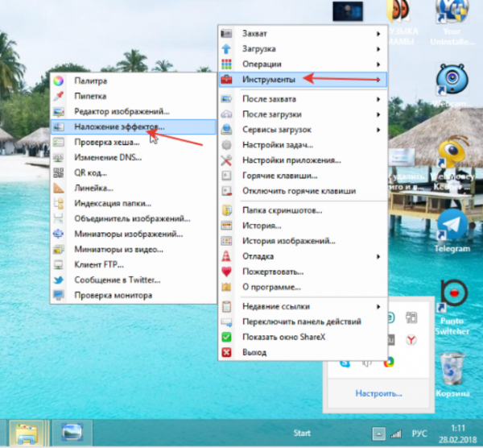Click the Start label on taskbar

(x=302, y=433)
